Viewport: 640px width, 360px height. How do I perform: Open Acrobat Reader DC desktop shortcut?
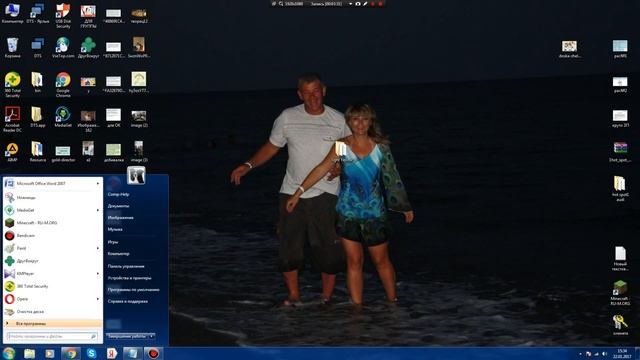[12, 119]
